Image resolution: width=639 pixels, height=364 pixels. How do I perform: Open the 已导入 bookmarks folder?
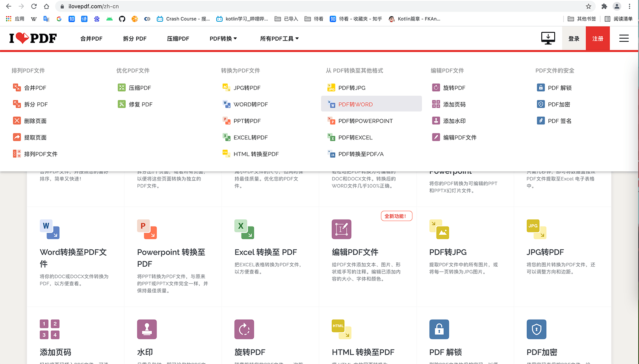click(x=286, y=19)
